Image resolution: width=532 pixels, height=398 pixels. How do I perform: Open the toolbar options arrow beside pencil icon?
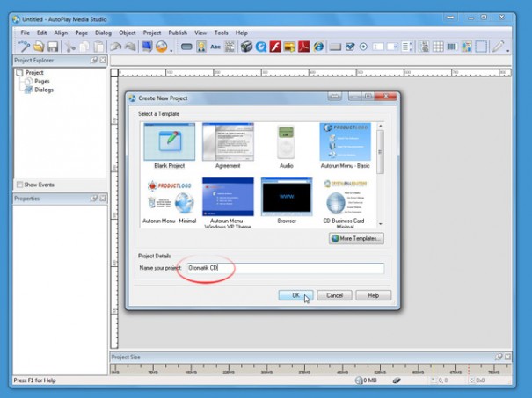pos(507,51)
